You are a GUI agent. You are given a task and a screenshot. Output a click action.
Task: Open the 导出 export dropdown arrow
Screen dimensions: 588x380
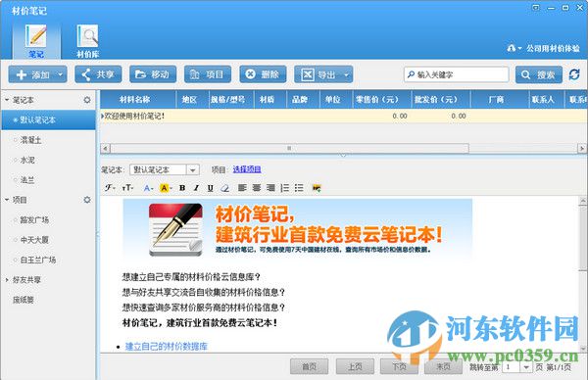[347, 74]
